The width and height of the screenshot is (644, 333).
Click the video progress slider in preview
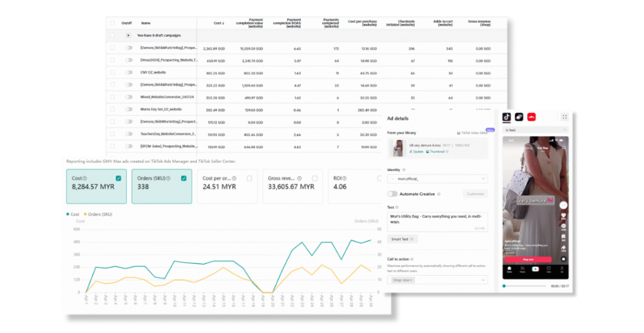click(525, 287)
